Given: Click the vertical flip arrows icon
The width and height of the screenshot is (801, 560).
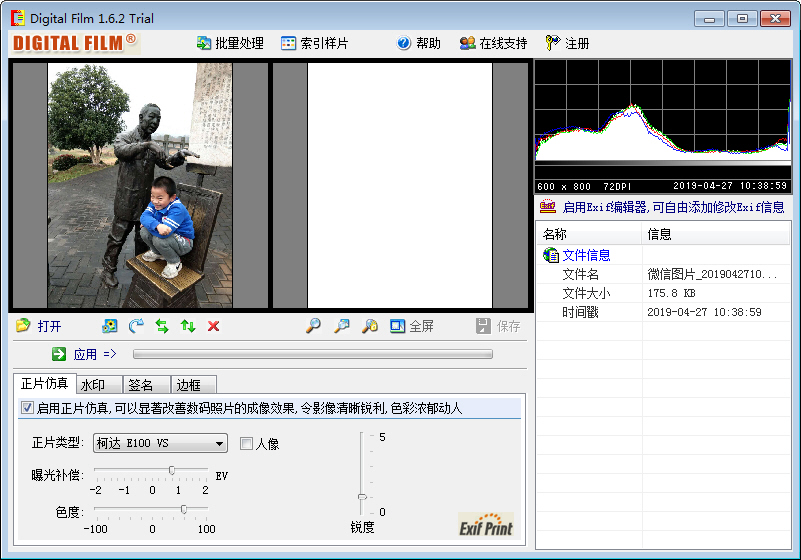Looking at the screenshot, I should (x=188, y=326).
